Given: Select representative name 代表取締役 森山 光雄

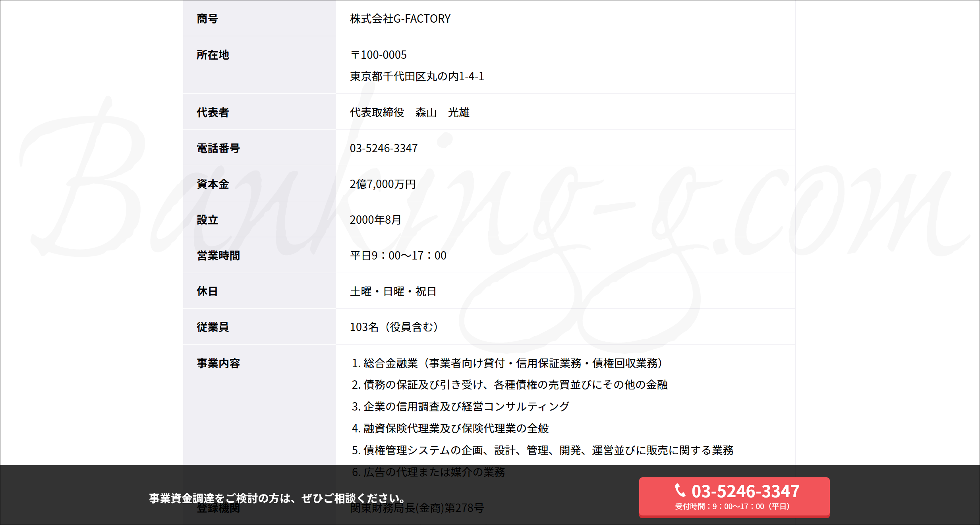Looking at the screenshot, I should 410,112.
